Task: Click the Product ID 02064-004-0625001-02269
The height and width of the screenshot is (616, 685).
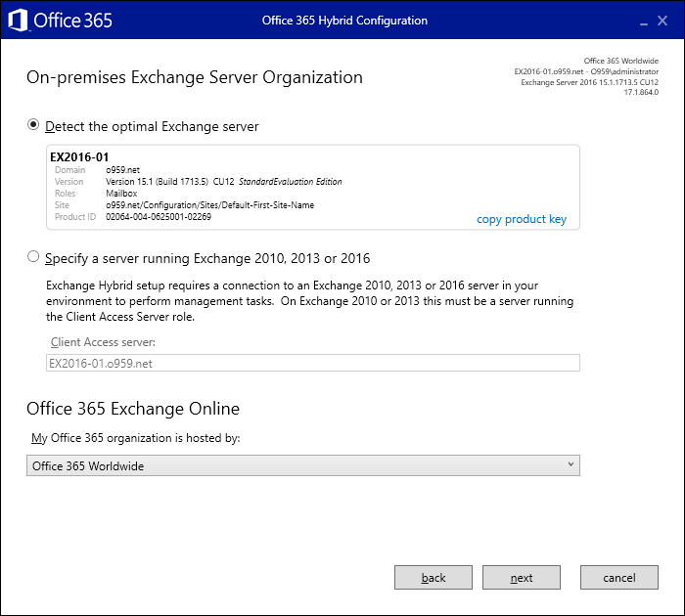Action: coord(159,217)
